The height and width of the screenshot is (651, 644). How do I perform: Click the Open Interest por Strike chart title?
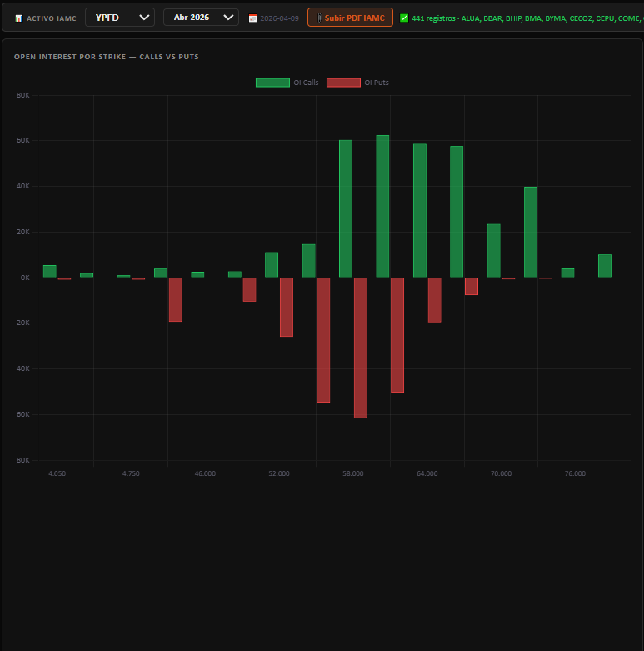click(x=107, y=57)
